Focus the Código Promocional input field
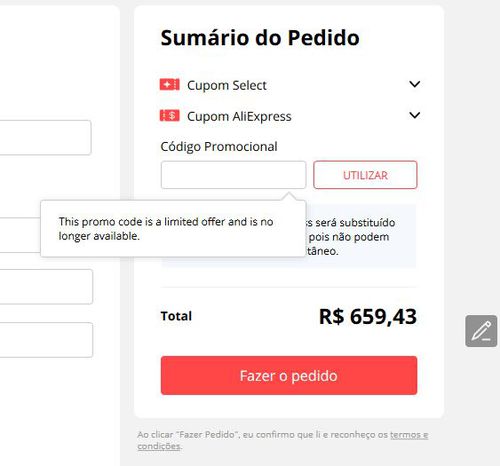The width and height of the screenshot is (500, 466). tap(233, 175)
